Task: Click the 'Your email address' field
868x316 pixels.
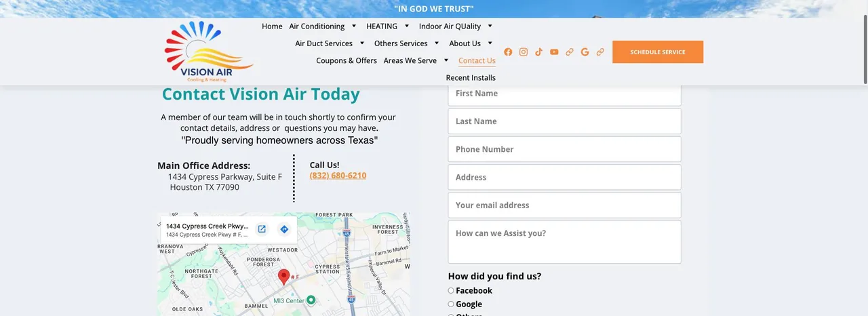Action: [x=564, y=205]
